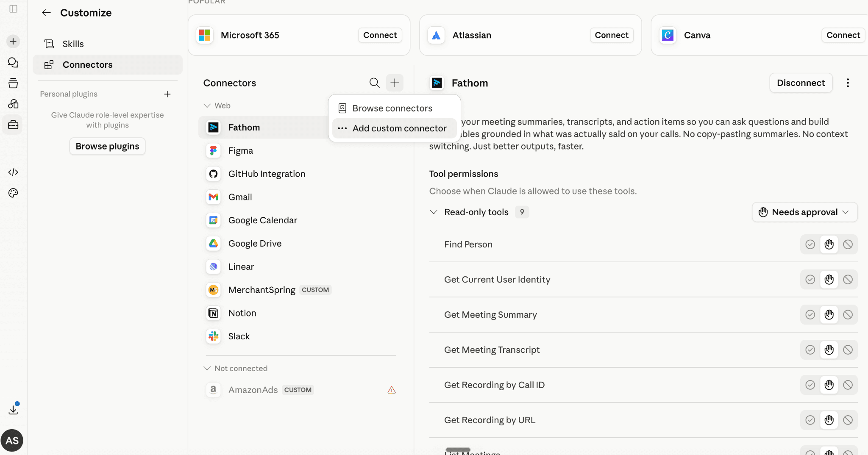The image size is (868, 455).
Task: Search connectors with the magnifier icon
Action: 374,83
